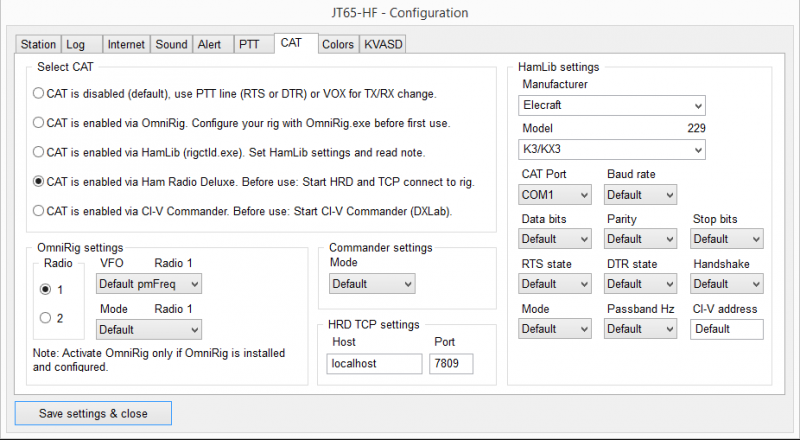Open the Handshake dropdown
Screen dimensions: 800x440
(726, 284)
